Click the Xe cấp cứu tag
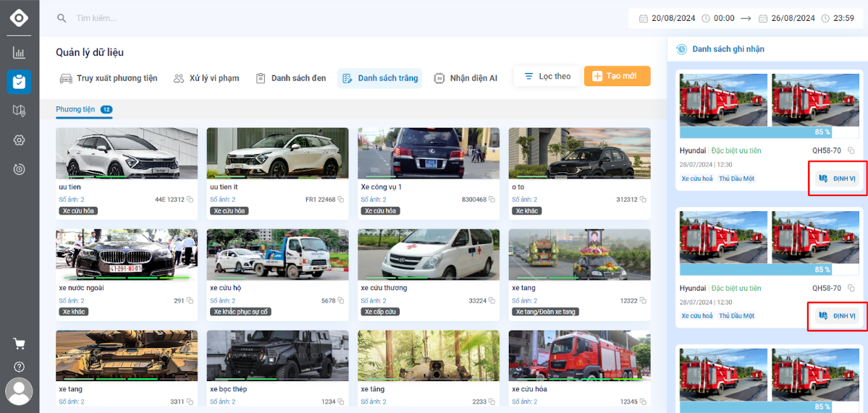The image size is (868, 413). [x=380, y=312]
